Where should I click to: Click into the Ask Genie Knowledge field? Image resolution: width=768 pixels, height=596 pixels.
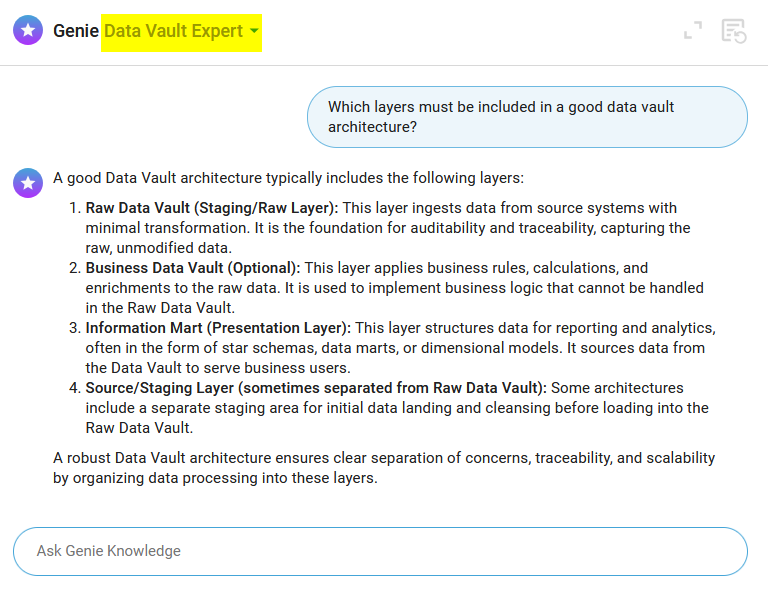380,551
